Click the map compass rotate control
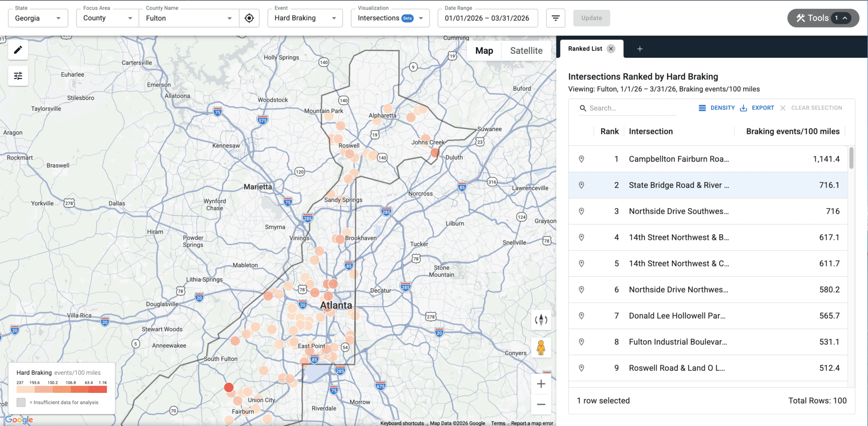 tap(541, 320)
